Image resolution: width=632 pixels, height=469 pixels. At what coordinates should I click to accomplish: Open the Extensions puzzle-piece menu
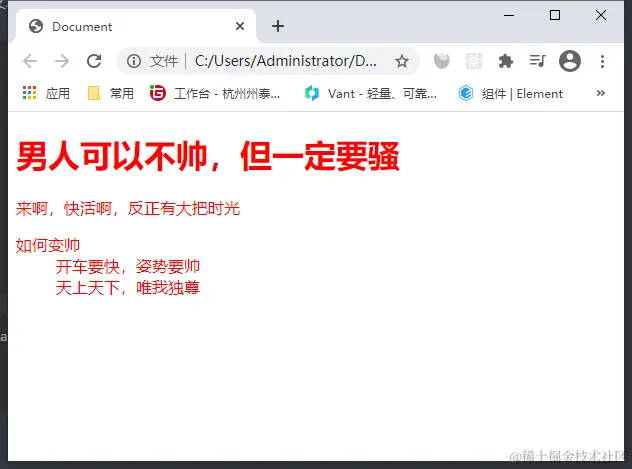(x=505, y=61)
